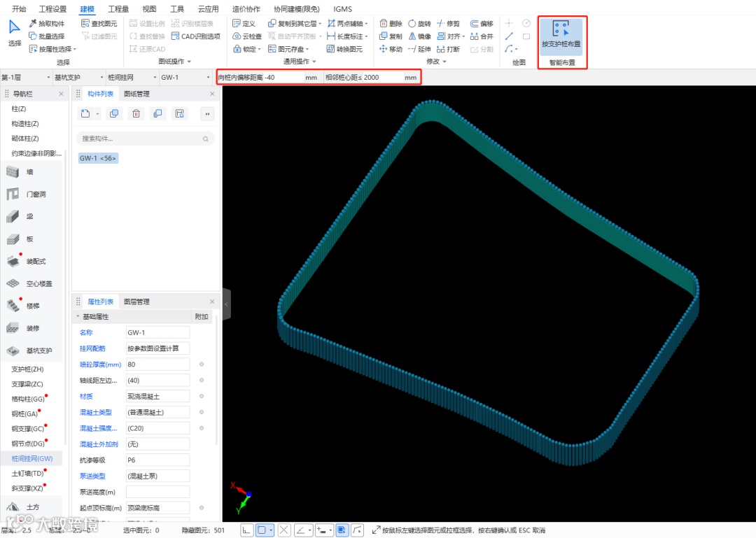
Task: Click 转换图元 tool
Action: [344, 49]
